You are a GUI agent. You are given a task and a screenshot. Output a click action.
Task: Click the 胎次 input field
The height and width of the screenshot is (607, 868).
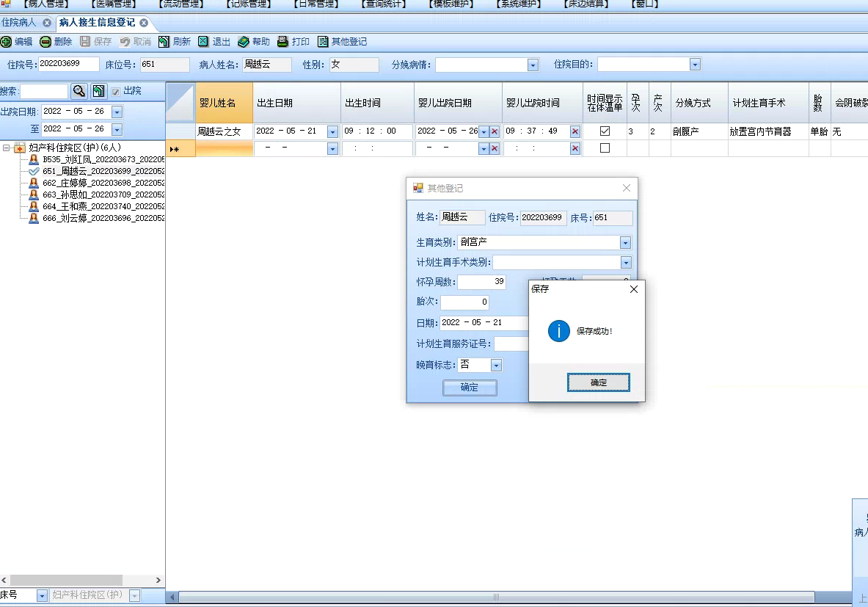(x=465, y=302)
